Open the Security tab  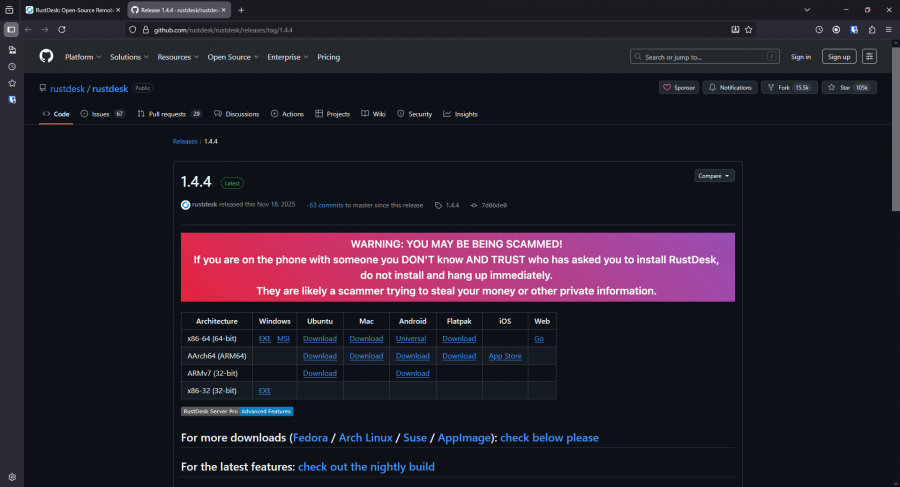[414, 114]
